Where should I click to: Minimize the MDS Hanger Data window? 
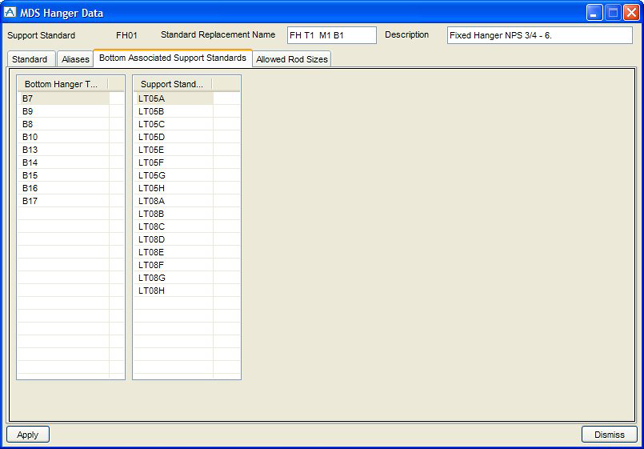pyautogui.click(x=594, y=13)
